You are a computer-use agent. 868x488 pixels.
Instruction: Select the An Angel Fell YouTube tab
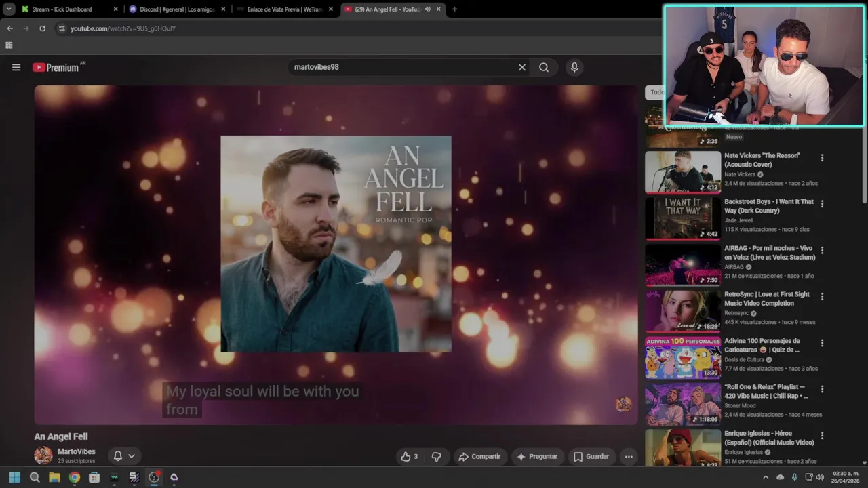pyautogui.click(x=387, y=9)
